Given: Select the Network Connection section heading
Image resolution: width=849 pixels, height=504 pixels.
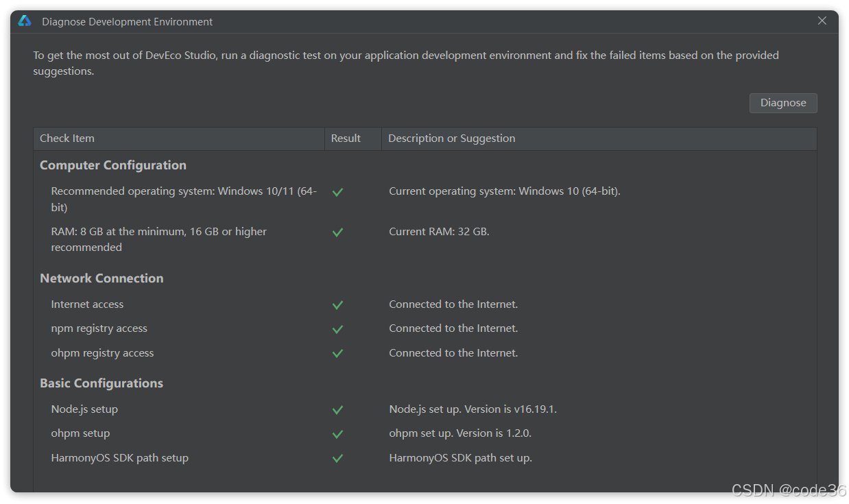Looking at the screenshot, I should tap(101, 278).
